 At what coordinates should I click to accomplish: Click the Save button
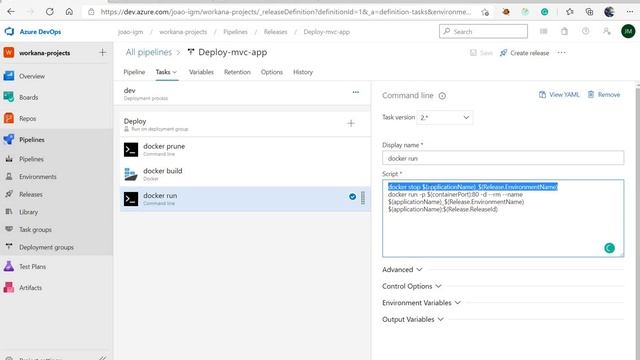pyautogui.click(x=481, y=53)
